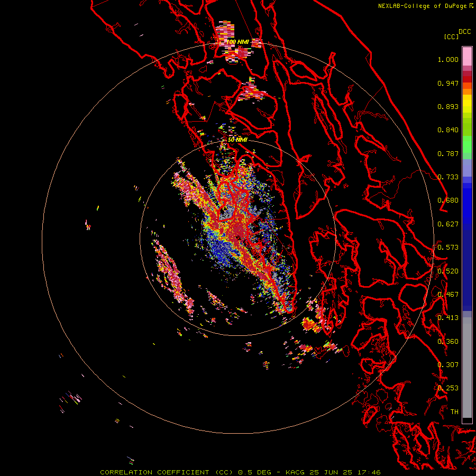The width and height of the screenshot is (476, 476).
Task: Click the TH threshold label
Action: coord(454,412)
